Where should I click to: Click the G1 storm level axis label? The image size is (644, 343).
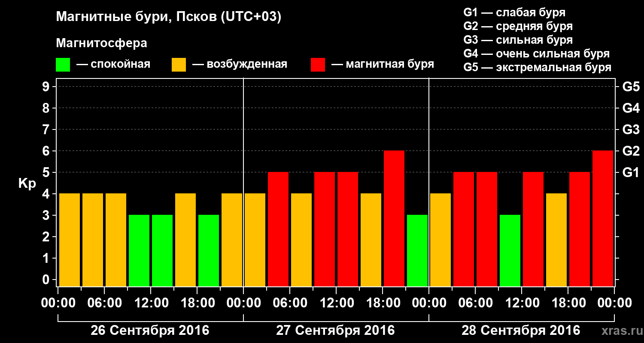(x=631, y=172)
